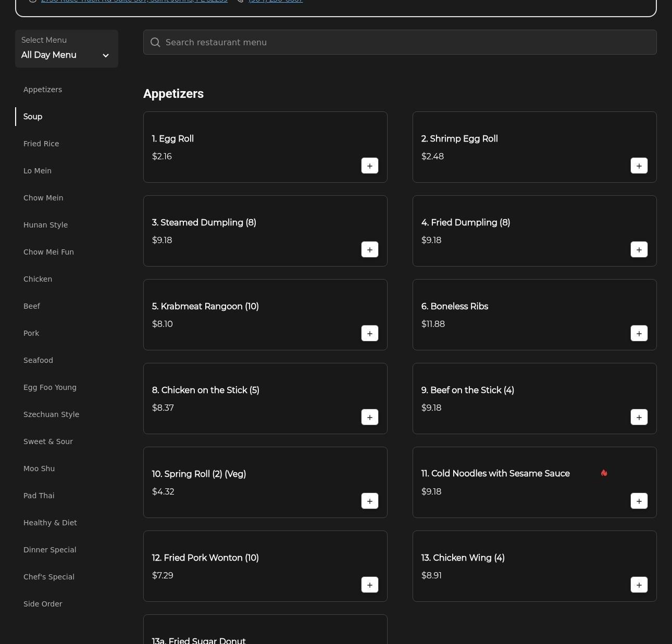Click the spicy flame icon on Cold Noodles
The height and width of the screenshot is (644, 672).
[x=604, y=473]
